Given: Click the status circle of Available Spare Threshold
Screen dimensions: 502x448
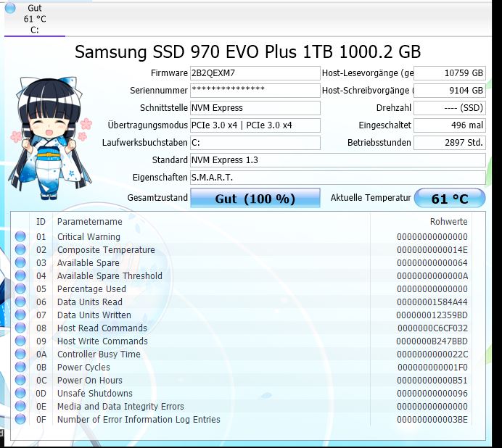Looking at the screenshot, I should click(20, 275).
